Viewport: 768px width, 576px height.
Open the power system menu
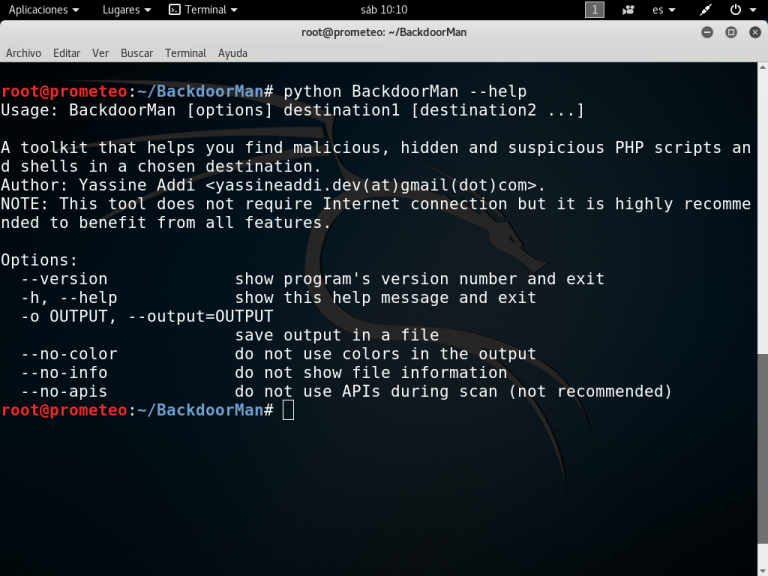pyautogui.click(x=741, y=10)
